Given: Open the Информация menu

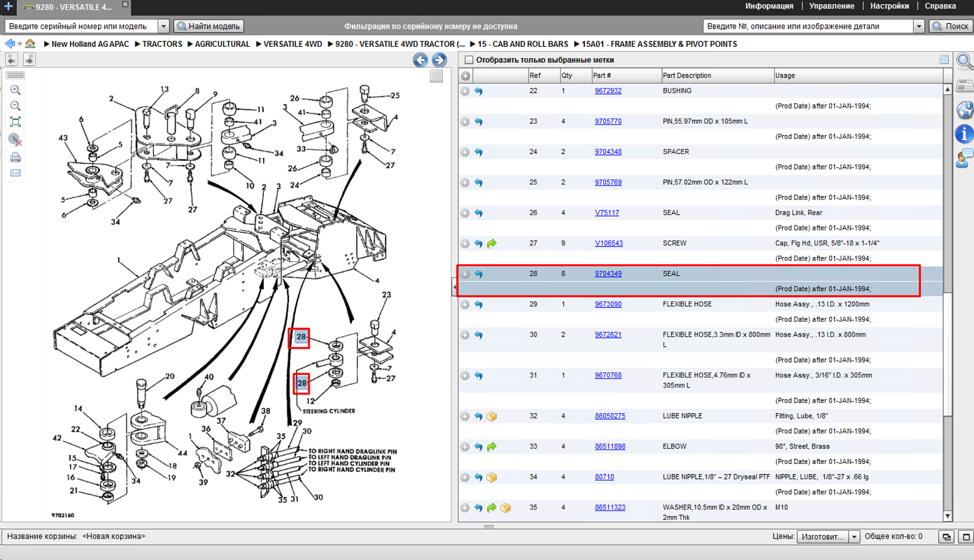Looking at the screenshot, I should 769,6.
